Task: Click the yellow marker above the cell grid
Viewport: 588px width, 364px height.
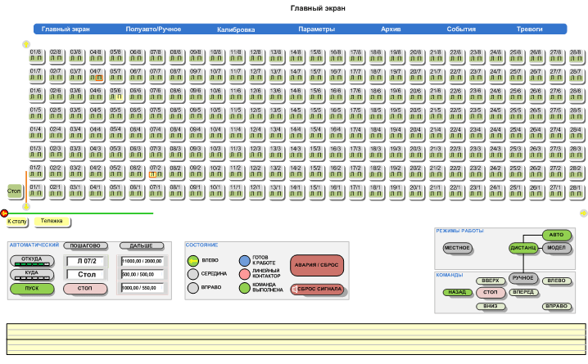Action: (25, 44)
